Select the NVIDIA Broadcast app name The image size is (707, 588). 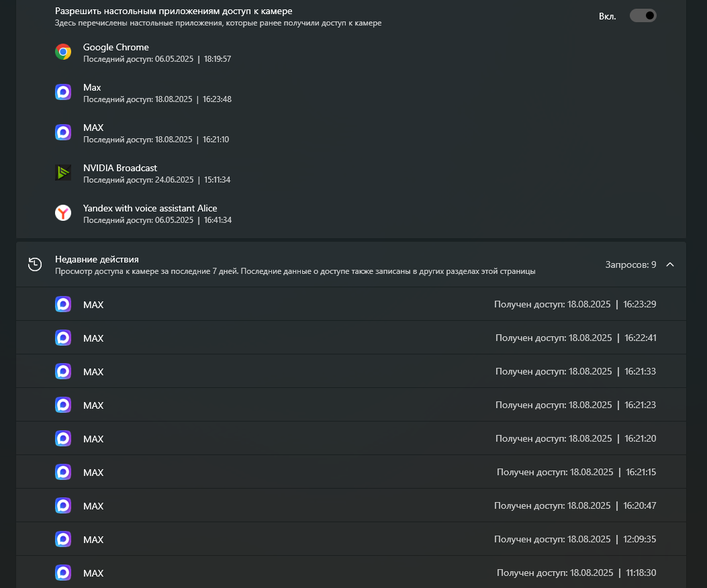click(120, 168)
